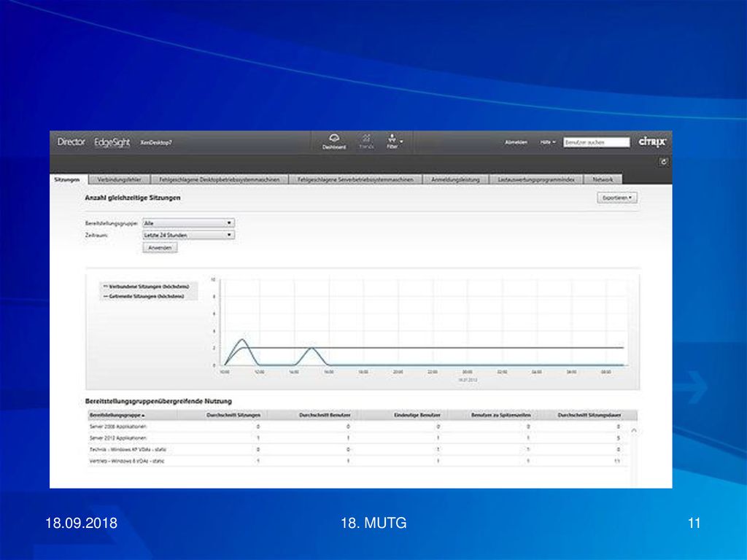Open the Dashboard view
The image size is (747, 560).
[x=334, y=141]
